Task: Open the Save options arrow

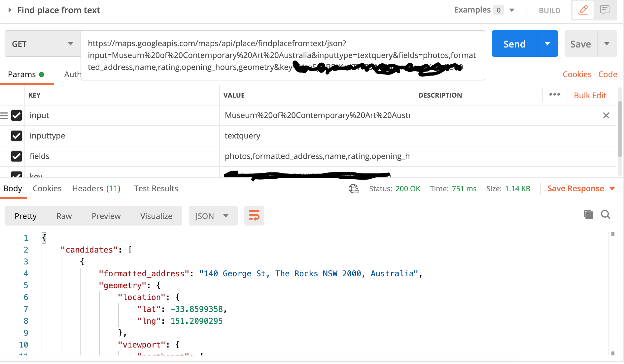Action: 607,44
